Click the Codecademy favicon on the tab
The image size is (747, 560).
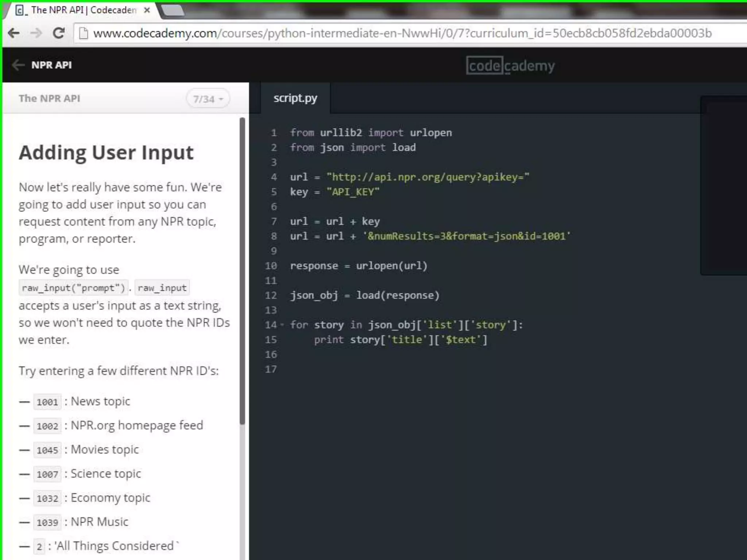[x=20, y=10]
